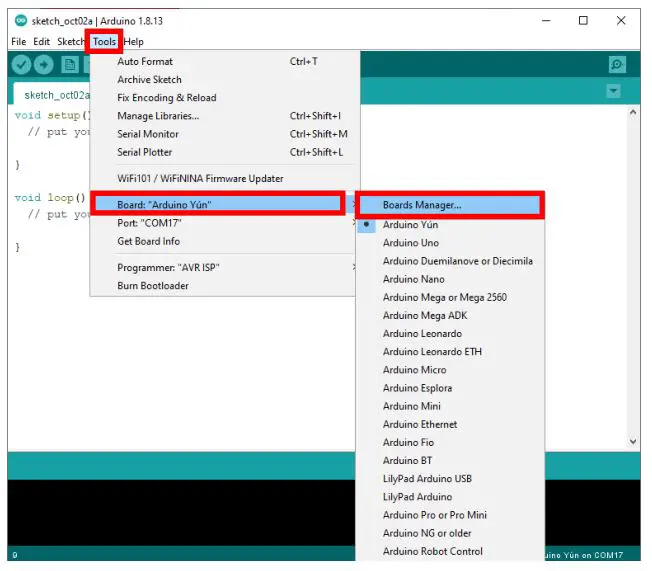Switch to the sketch_oct02a tab
Viewport: 652px width, 571px height.
click(52, 94)
